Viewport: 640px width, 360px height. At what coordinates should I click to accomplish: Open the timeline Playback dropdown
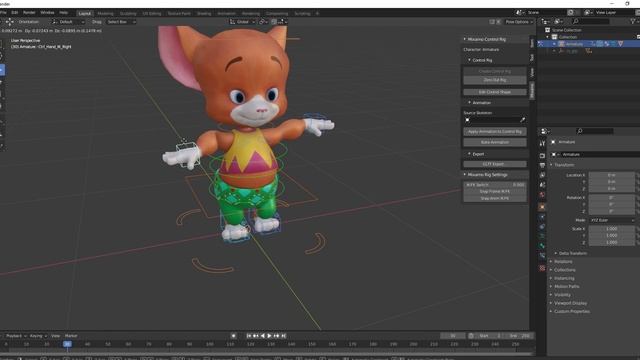(16, 336)
